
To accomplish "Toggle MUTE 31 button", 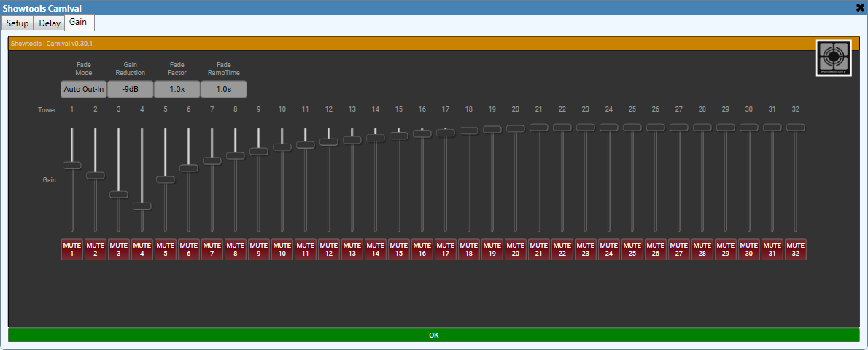I will pyautogui.click(x=772, y=249).
